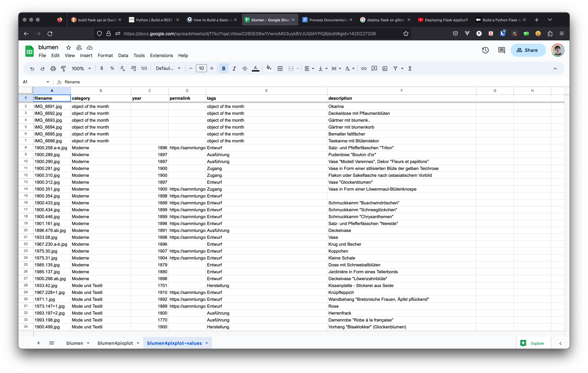The image size is (588, 373).
Task: Insert link using toolbar icon
Action: pos(364,69)
